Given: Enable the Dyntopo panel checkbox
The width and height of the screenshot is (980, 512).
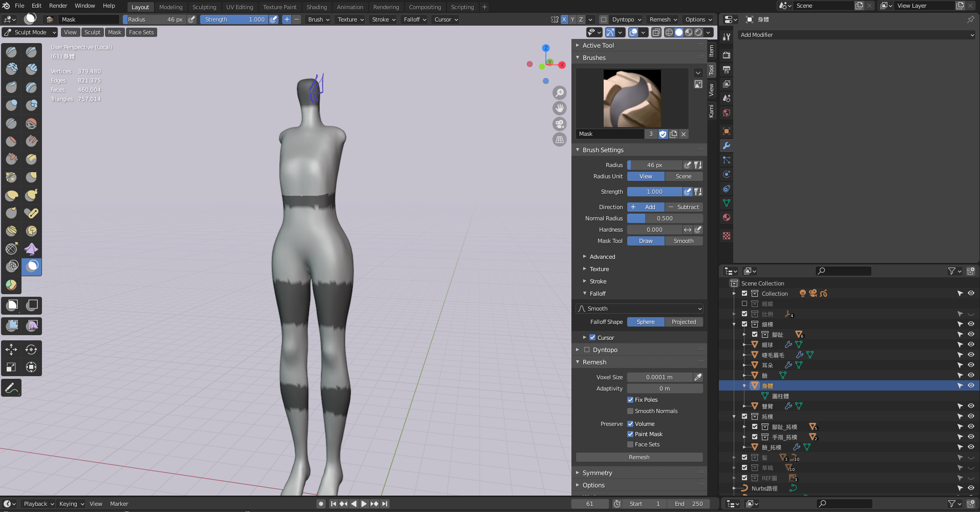Looking at the screenshot, I should 587,350.
